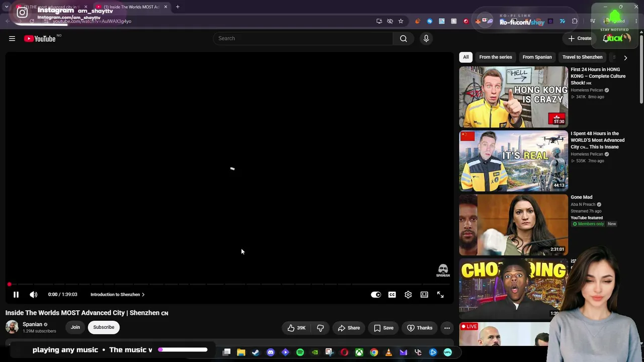The width and height of the screenshot is (644, 362).
Task: Expand the Introduction to Shenzhen chapter
Action: point(118,295)
